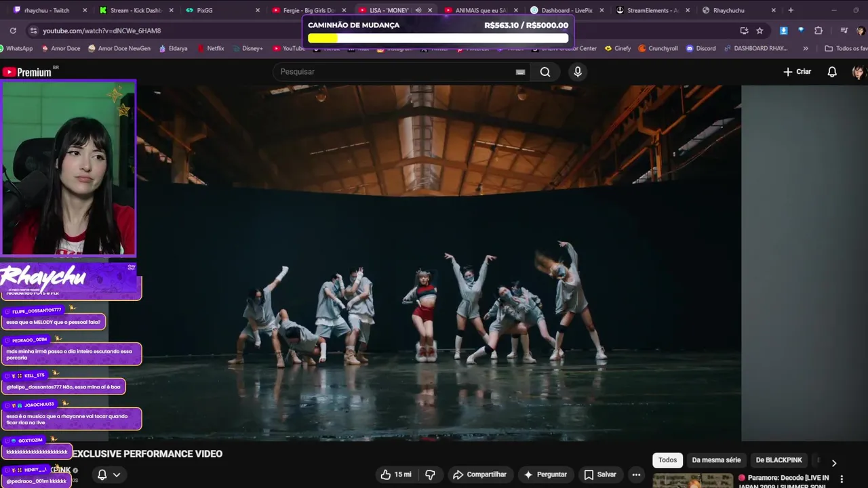This screenshot has width=868, height=488.
Task: Click the streamer webcam overlay
Action: click(68, 168)
